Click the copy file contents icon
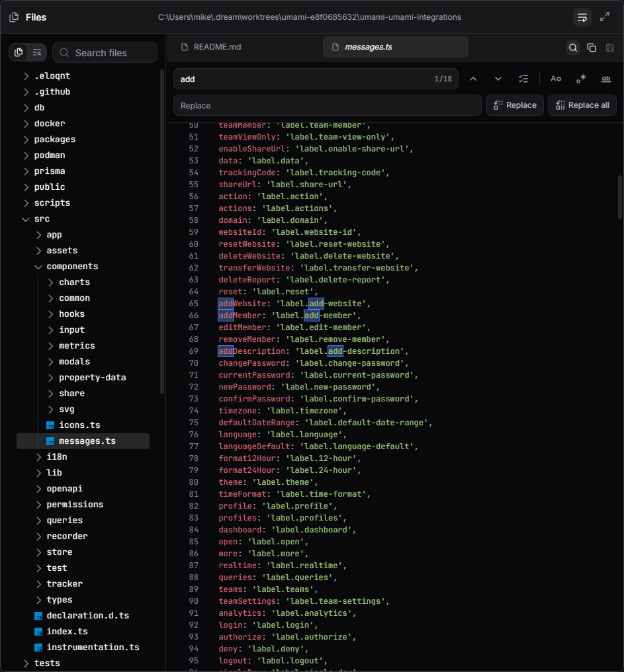Image resolution: width=624 pixels, height=672 pixels. coord(592,48)
